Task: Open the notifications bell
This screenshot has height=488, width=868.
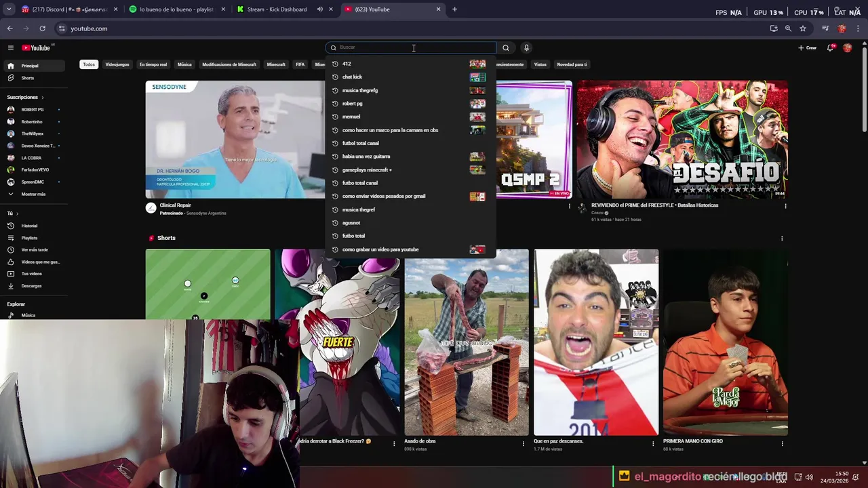Action: point(831,47)
